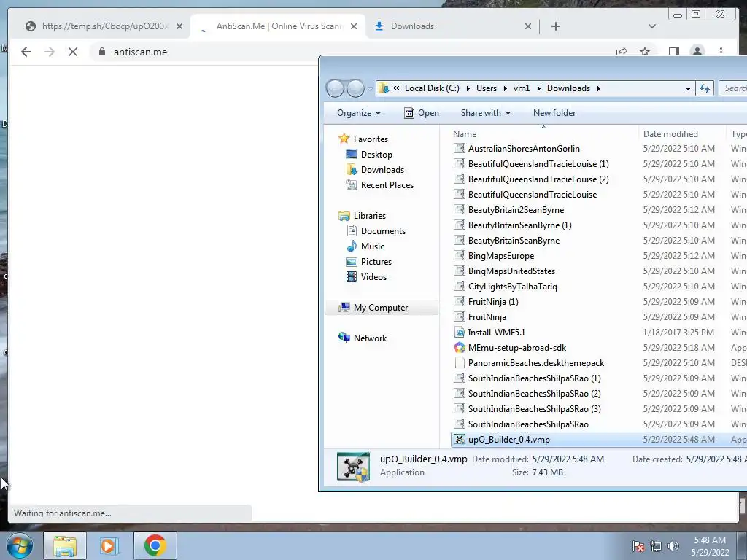Viewport: 747px width, 560px height.
Task: Switch to the AntiScan.Me tab
Action: [x=278, y=26]
